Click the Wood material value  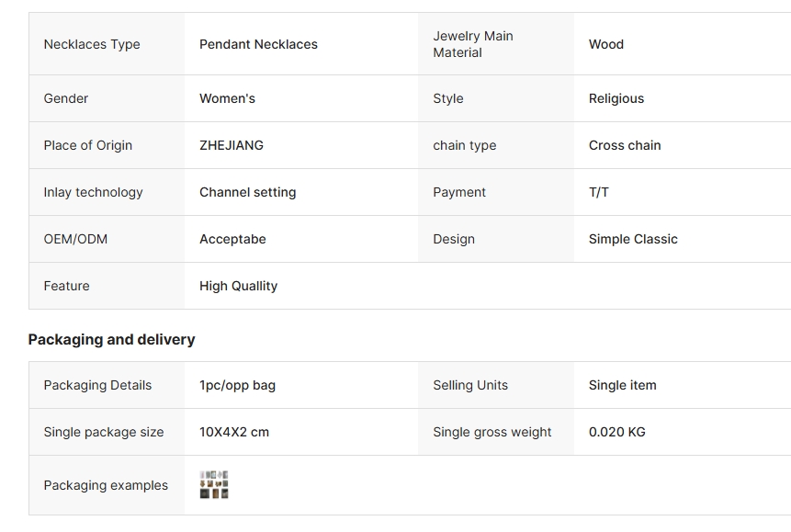pyautogui.click(x=605, y=44)
